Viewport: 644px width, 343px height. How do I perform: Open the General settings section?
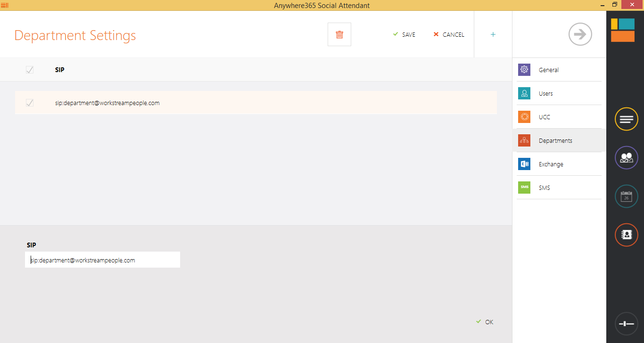pos(548,70)
